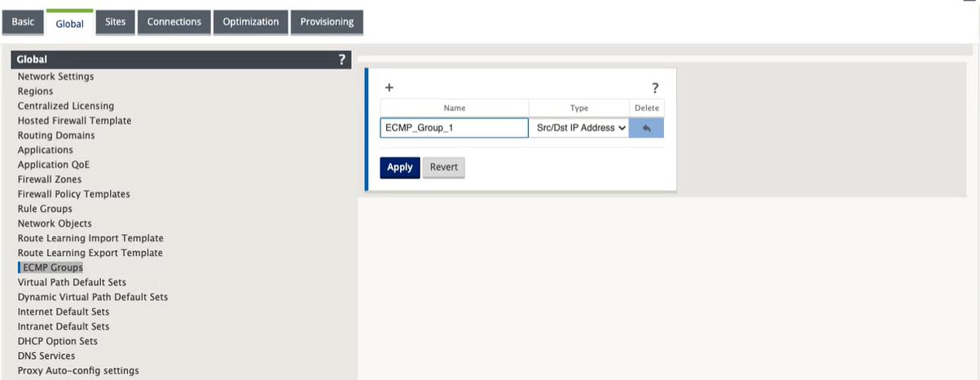
Task: Select Route Learning Export Template
Action: 90,253
